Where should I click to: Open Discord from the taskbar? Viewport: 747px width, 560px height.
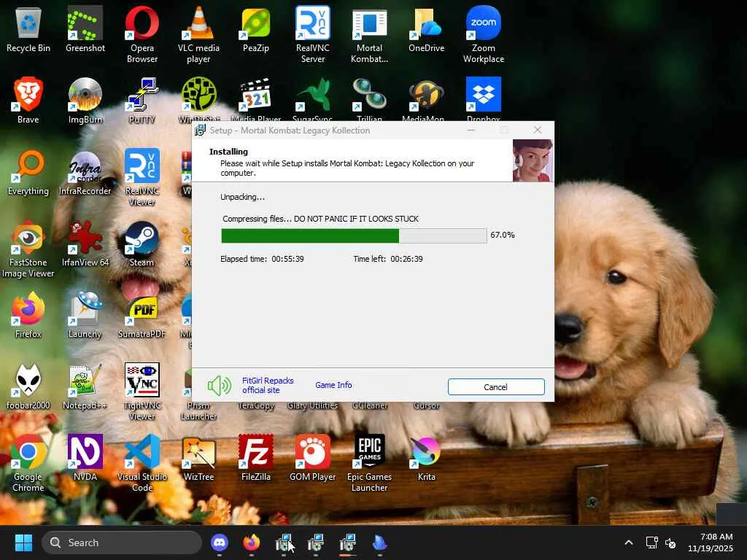click(219, 542)
